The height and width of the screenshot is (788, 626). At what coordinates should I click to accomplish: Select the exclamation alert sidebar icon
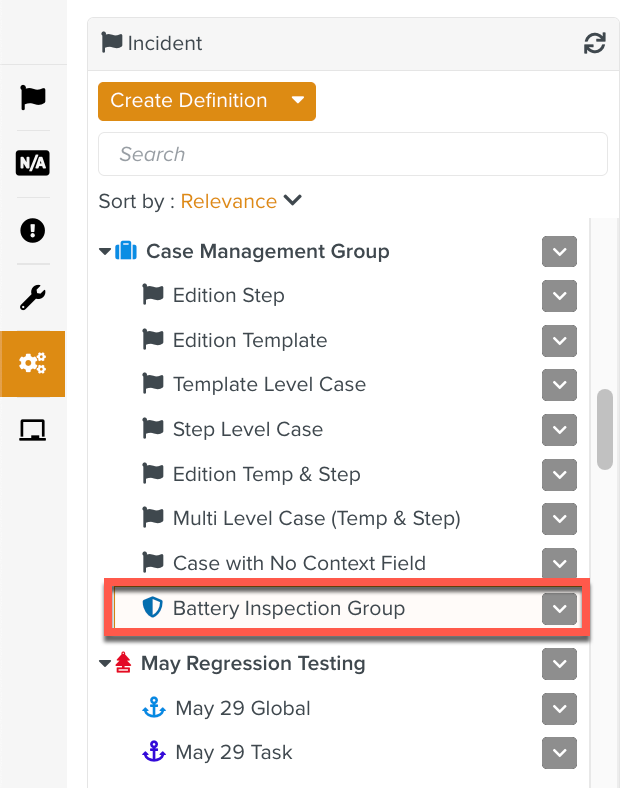(33, 230)
